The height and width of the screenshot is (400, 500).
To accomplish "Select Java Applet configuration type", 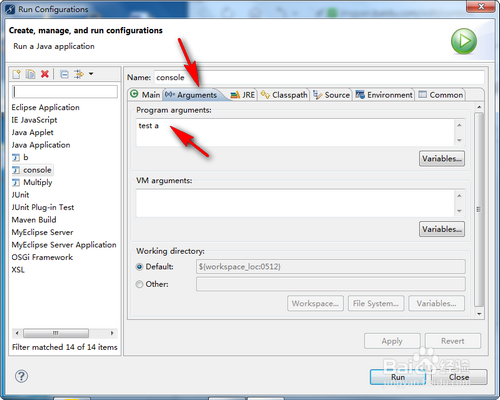I will (x=32, y=132).
